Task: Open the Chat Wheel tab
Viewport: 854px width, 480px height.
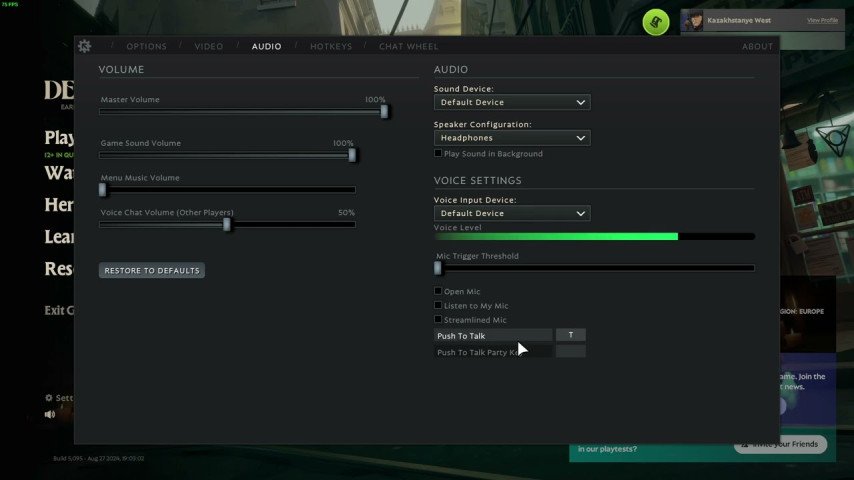Action: [x=408, y=47]
